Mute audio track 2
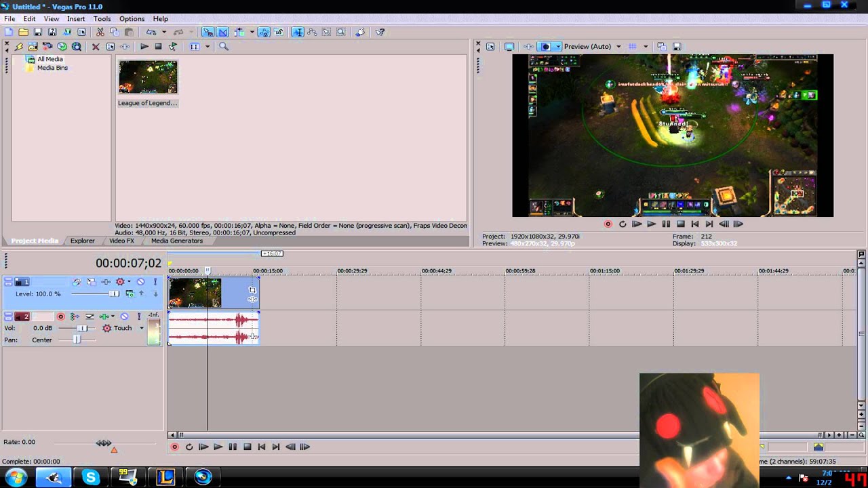Image resolution: width=868 pixels, height=488 pixels. (x=124, y=317)
